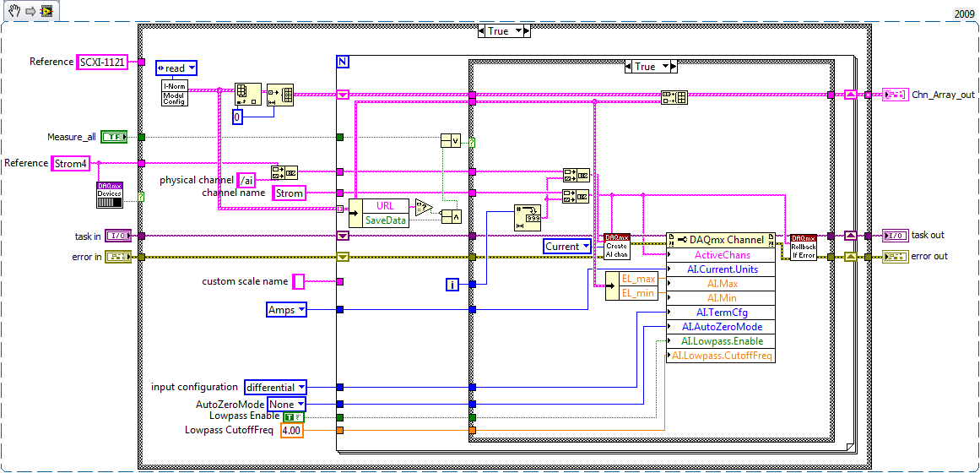Click the outer case structure True selector
The width and height of the screenshot is (980, 473).
[x=504, y=31]
